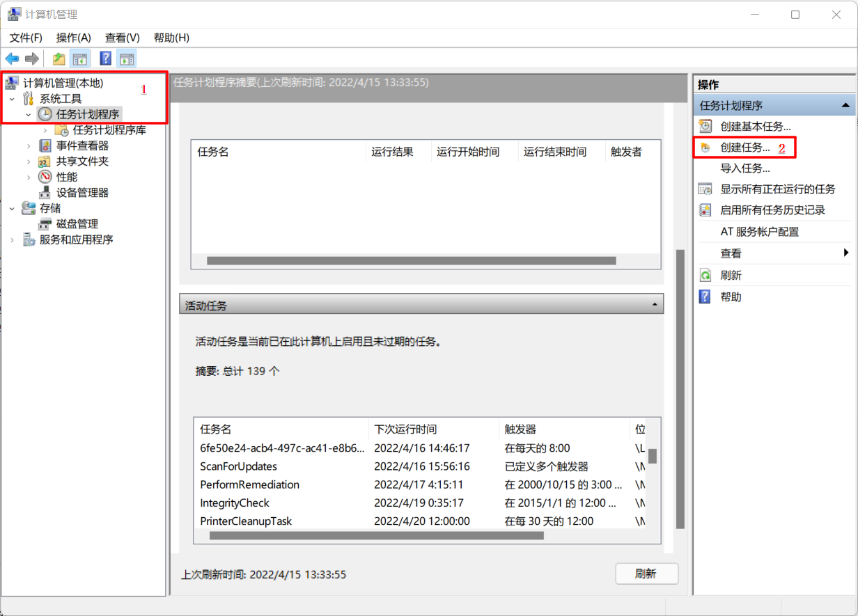Click the 服务和应用程序 icon in tree
This screenshot has width=858, height=616.
pyautogui.click(x=29, y=239)
